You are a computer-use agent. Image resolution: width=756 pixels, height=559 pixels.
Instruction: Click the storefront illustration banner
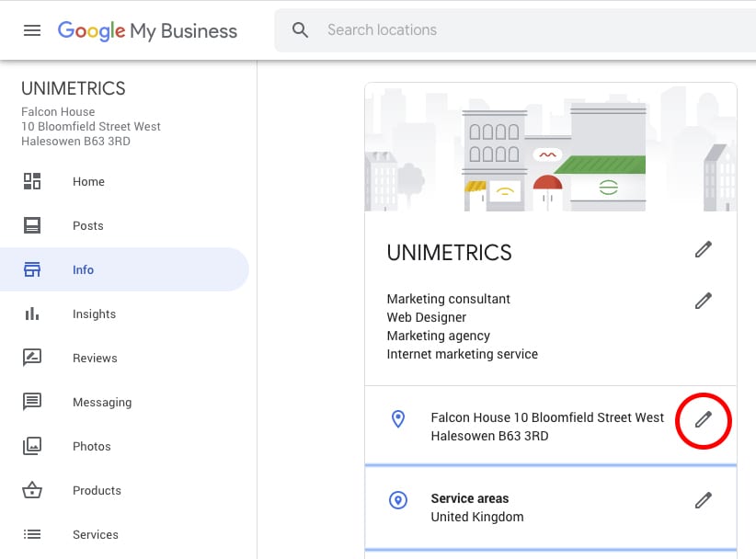551,147
